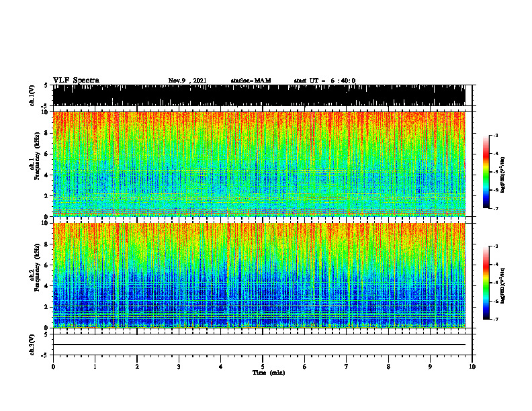Click the "5" tick on ch.1(V) axis
Viewport: 532px width, 411px height.
tap(46, 86)
